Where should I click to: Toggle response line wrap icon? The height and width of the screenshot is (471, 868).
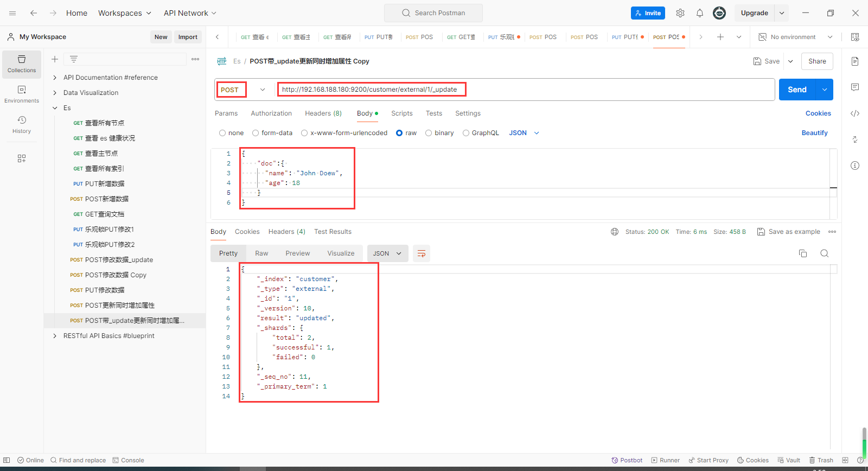tap(422, 253)
